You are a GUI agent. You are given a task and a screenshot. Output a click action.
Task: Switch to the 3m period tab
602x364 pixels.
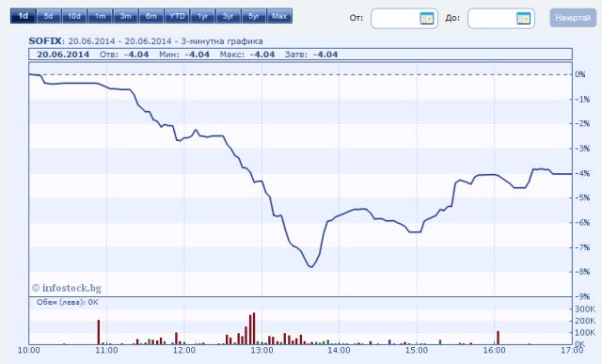pyautogui.click(x=125, y=16)
